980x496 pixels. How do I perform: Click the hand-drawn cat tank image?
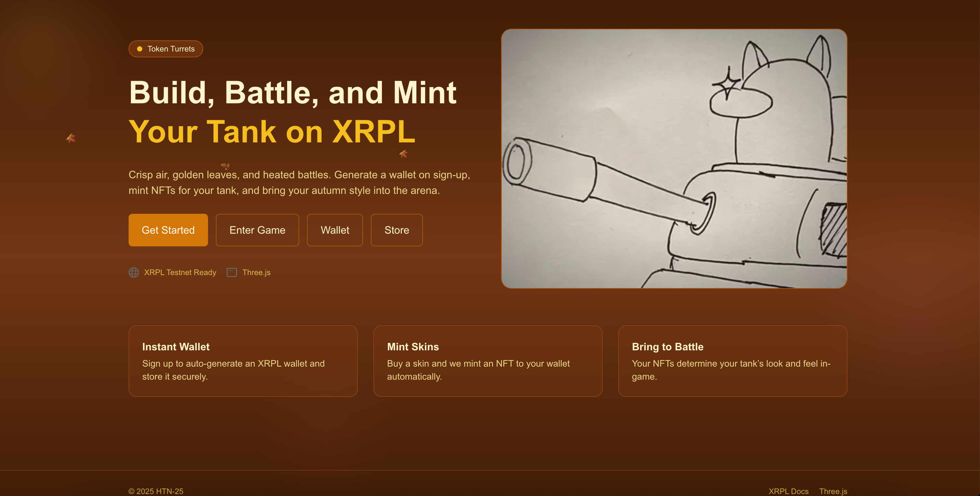(x=674, y=159)
